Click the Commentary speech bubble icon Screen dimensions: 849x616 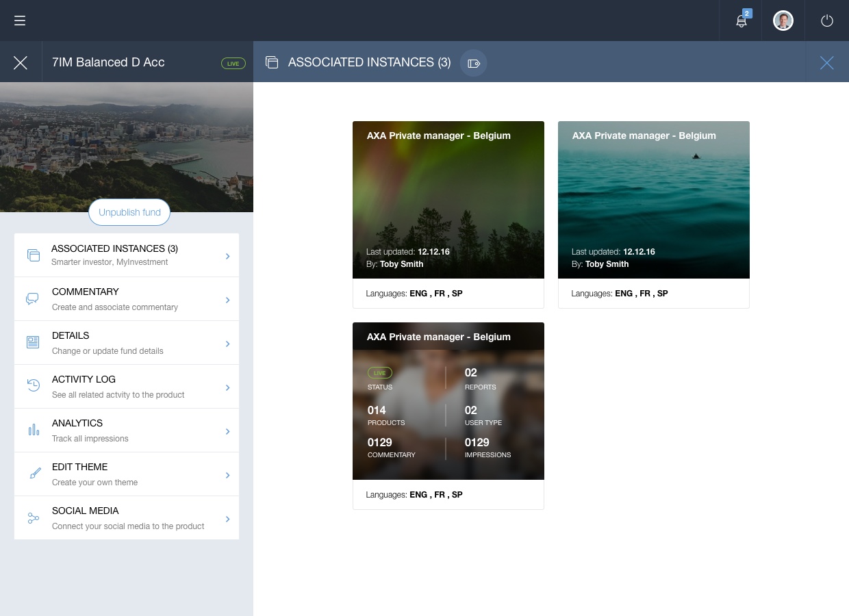[33, 299]
